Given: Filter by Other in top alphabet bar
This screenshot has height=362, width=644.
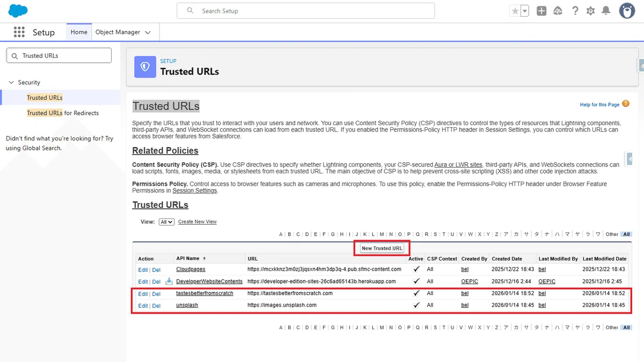Looking at the screenshot, I should (612, 234).
